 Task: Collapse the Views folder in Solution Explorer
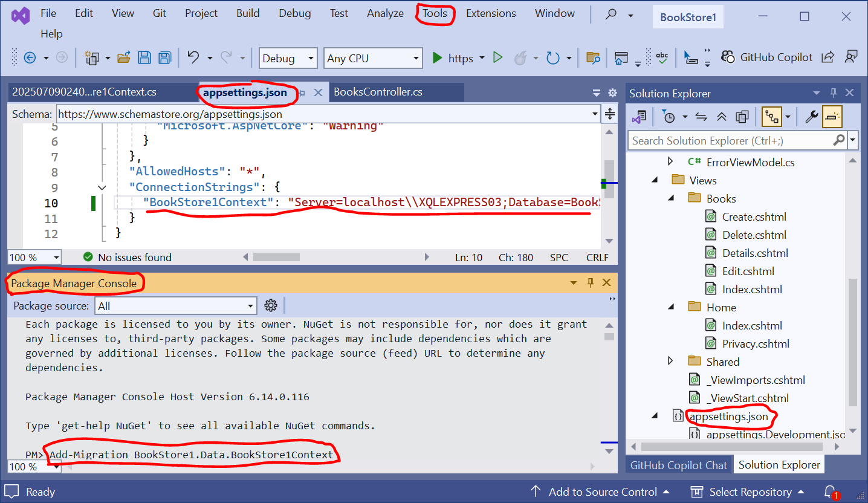point(655,180)
